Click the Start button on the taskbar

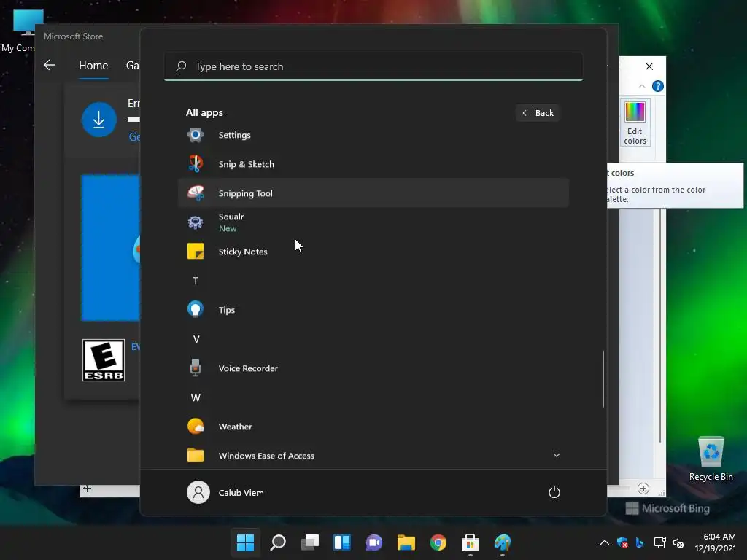245,542
